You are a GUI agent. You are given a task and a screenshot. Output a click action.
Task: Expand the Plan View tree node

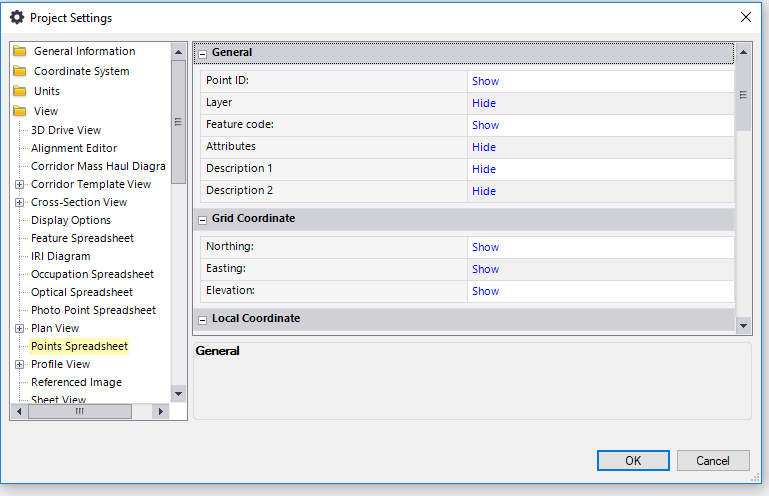(x=20, y=329)
